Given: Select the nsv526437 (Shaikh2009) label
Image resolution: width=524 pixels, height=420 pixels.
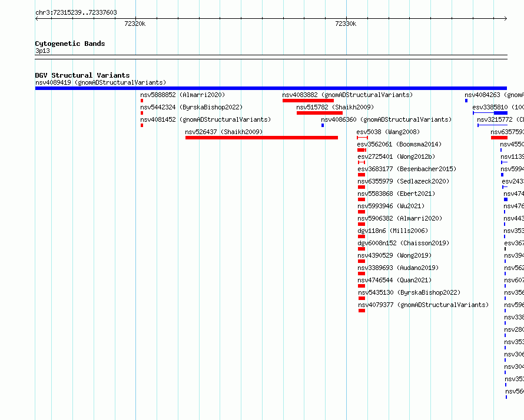Looking at the screenshot, I should [224, 132].
